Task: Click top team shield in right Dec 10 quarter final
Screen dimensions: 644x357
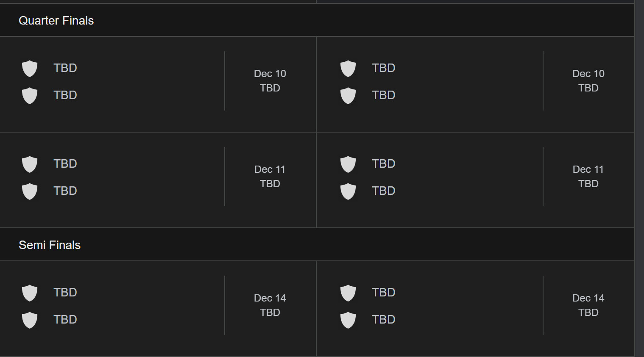Action: pyautogui.click(x=348, y=68)
